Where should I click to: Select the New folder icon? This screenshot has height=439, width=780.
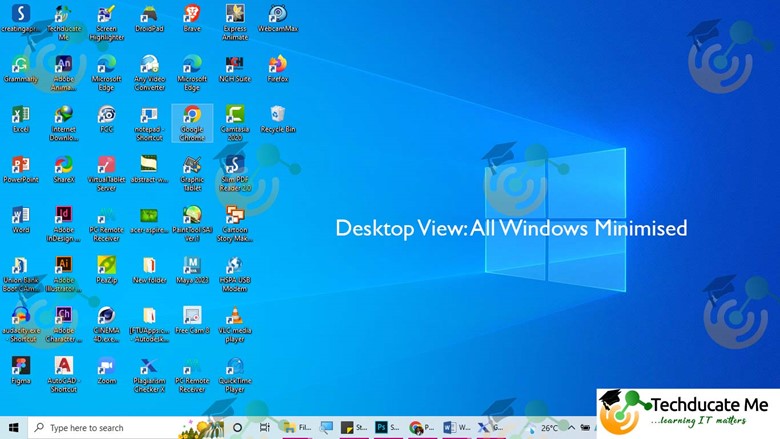coord(149,267)
